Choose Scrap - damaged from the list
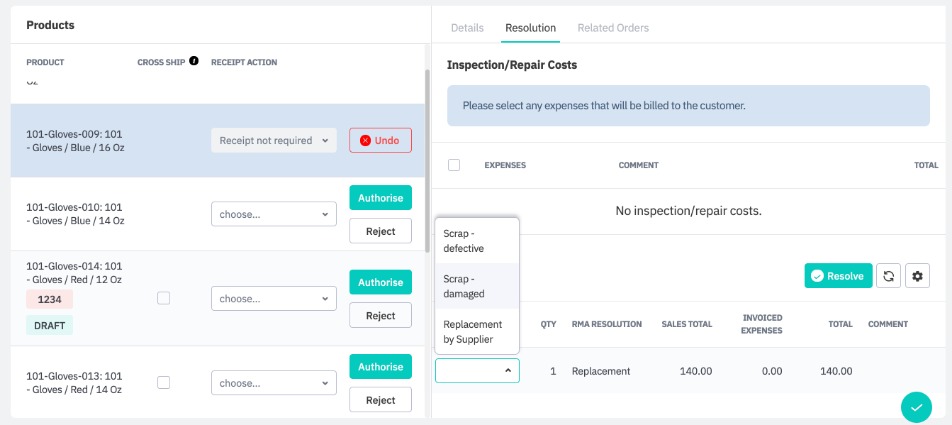Image resolution: width=952 pixels, height=425 pixels. point(477,286)
